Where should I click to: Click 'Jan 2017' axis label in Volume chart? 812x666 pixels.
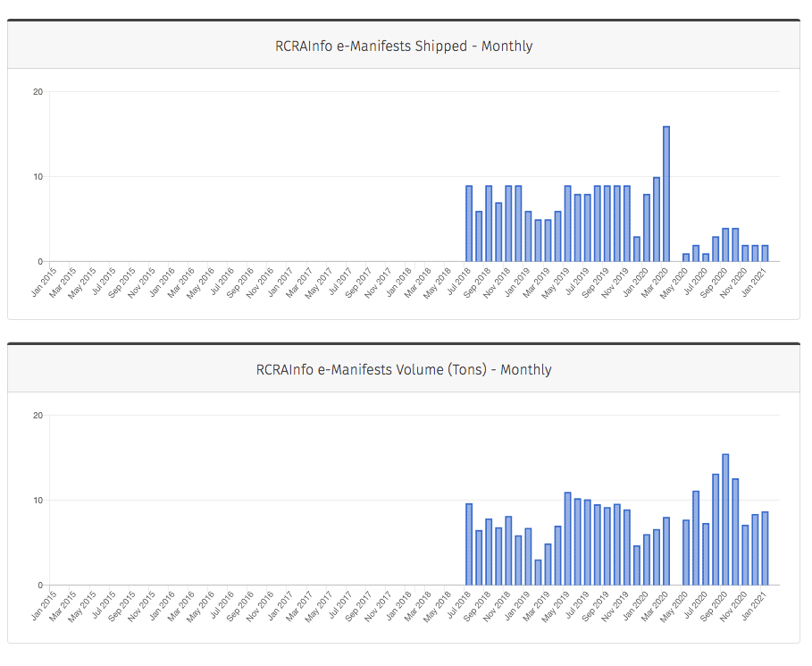(x=280, y=606)
